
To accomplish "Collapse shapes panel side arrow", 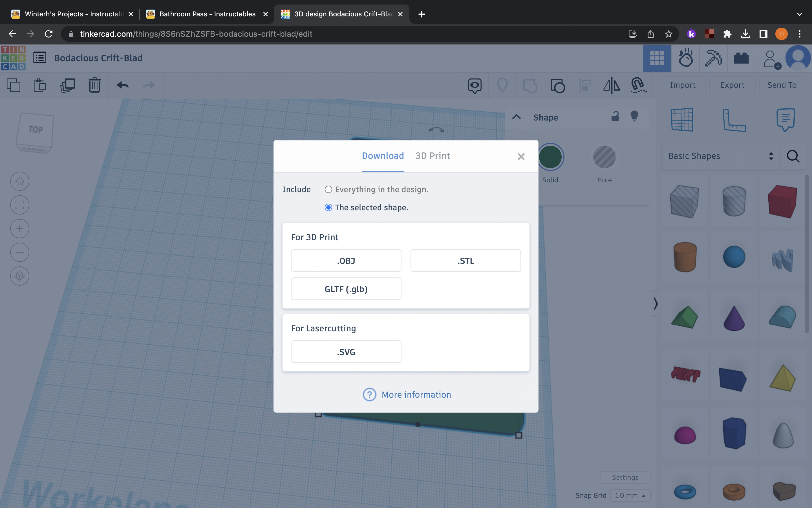I will (x=655, y=304).
